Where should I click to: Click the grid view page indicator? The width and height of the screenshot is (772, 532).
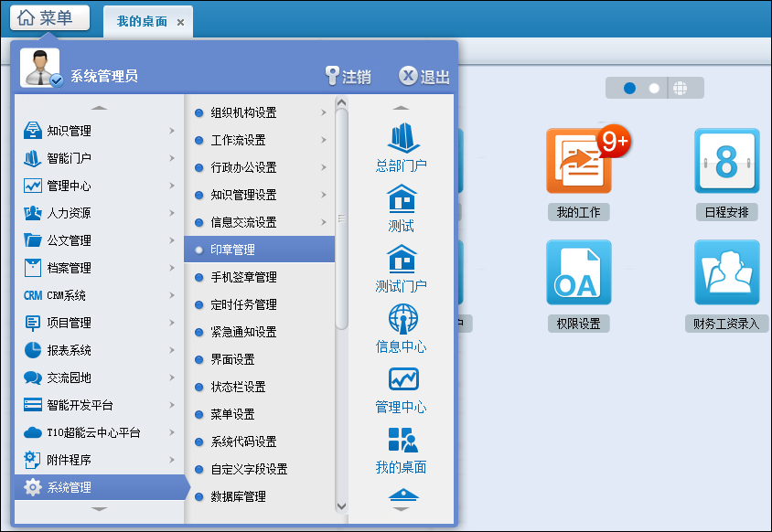(x=680, y=89)
